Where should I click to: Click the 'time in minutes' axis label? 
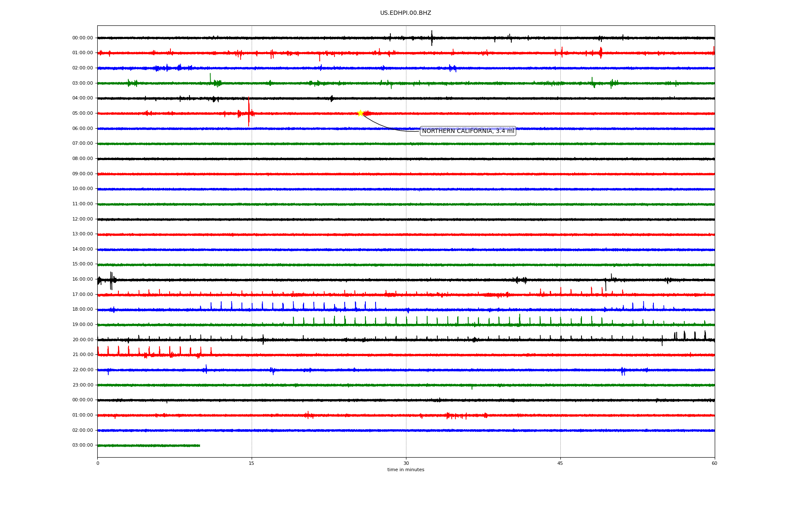tap(406, 470)
